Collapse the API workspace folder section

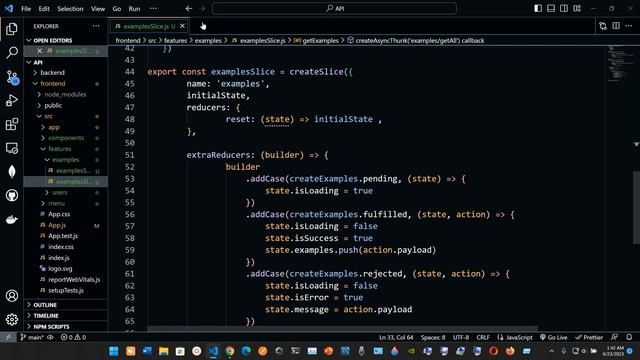[x=66, y=62]
